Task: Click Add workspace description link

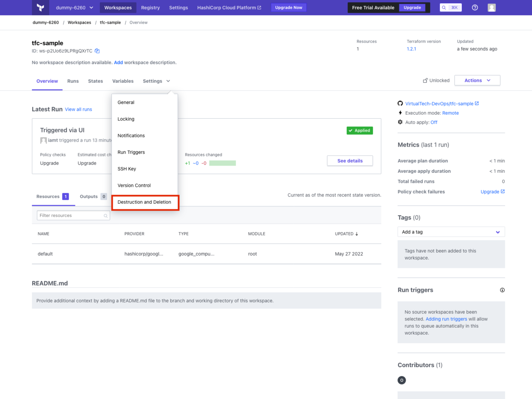Action: [118, 62]
